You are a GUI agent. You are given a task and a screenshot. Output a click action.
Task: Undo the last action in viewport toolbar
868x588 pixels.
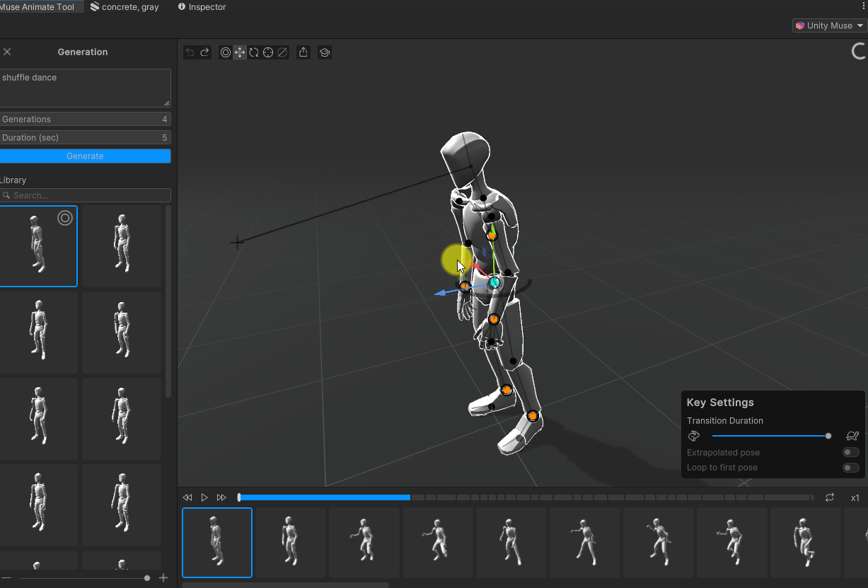(x=190, y=52)
